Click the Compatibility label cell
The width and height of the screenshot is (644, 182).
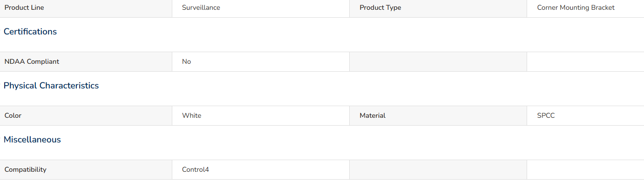(86, 169)
